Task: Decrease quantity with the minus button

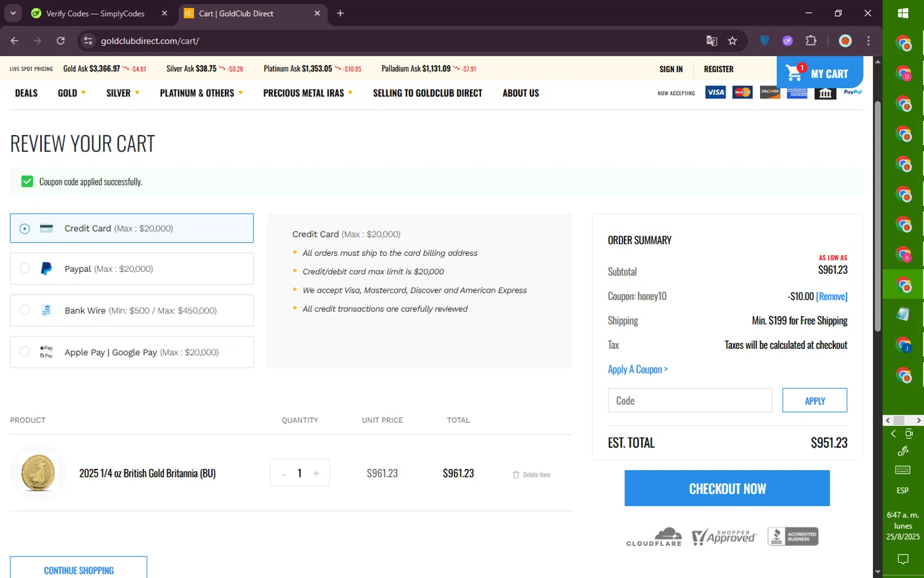Action: [284, 473]
